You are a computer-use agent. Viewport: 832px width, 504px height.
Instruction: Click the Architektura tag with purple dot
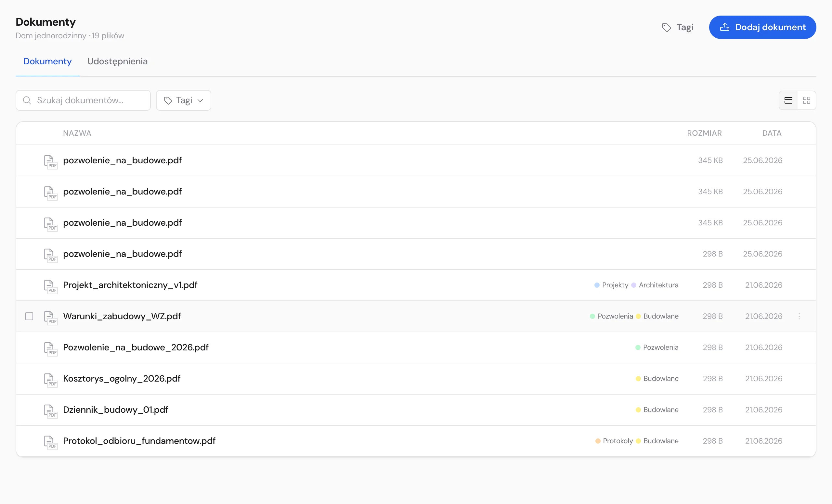pos(655,285)
